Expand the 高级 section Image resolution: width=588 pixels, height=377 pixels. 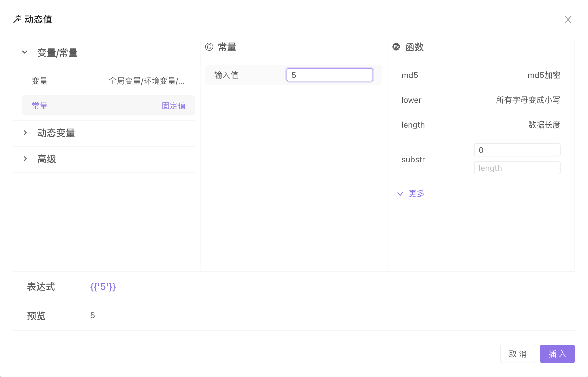point(25,159)
